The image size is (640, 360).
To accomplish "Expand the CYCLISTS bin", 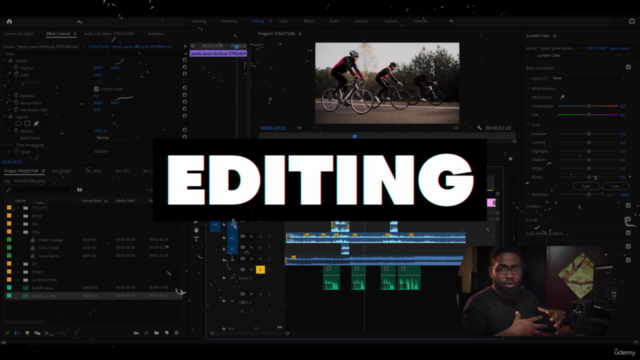I will 18,208.
